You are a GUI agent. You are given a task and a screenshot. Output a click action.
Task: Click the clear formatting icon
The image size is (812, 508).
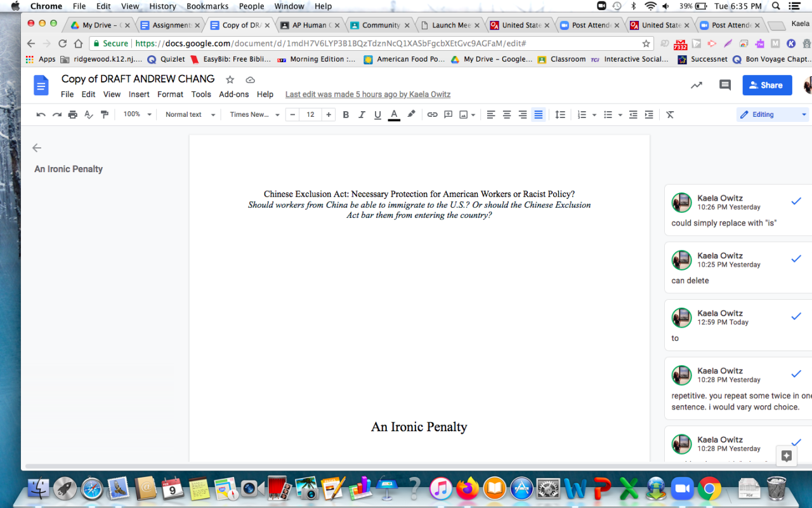pos(670,115)
